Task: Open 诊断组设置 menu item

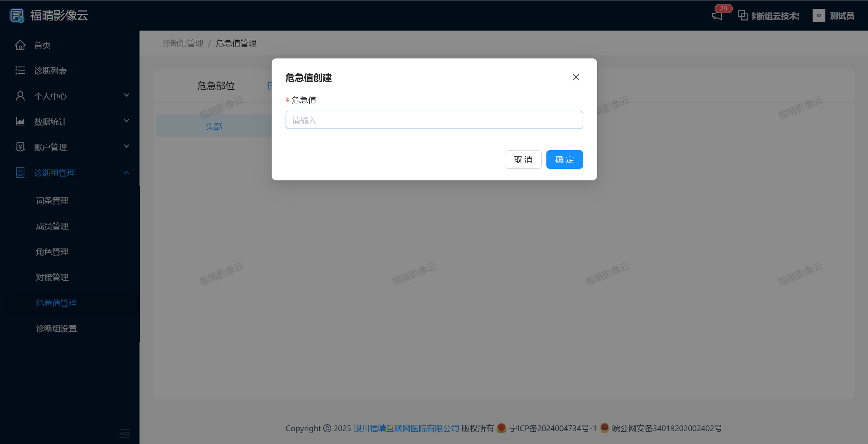Action: click(x=56, y=328)
